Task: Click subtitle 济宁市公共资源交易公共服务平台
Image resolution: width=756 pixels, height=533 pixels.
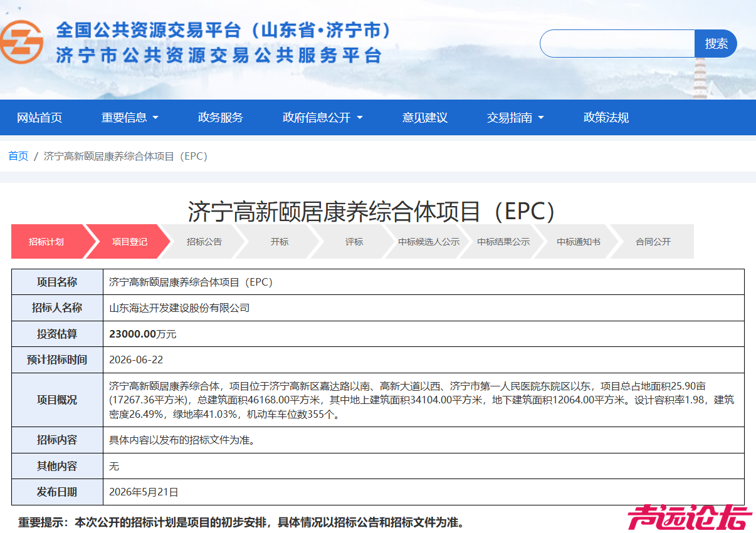Action: coord(219,55)
